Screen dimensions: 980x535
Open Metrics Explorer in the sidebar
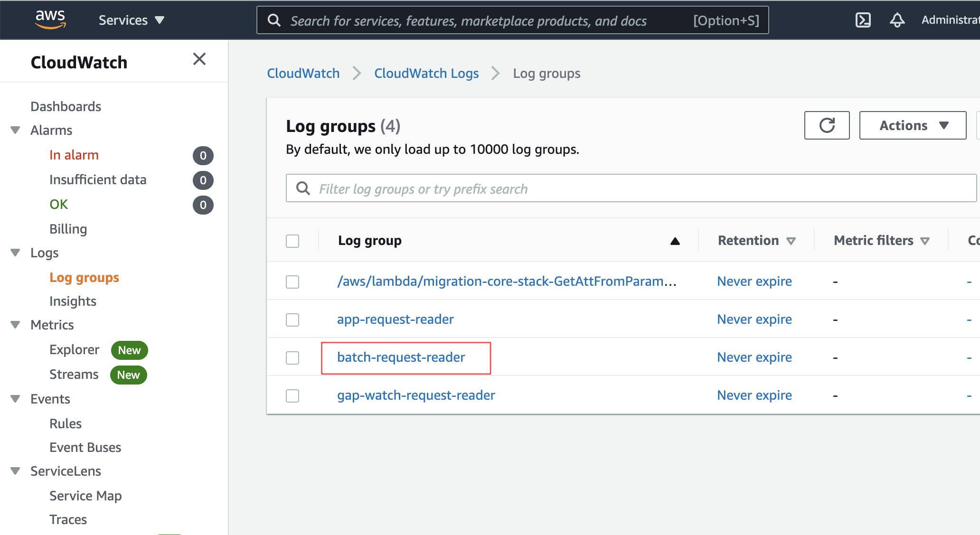tap(74, 350)
